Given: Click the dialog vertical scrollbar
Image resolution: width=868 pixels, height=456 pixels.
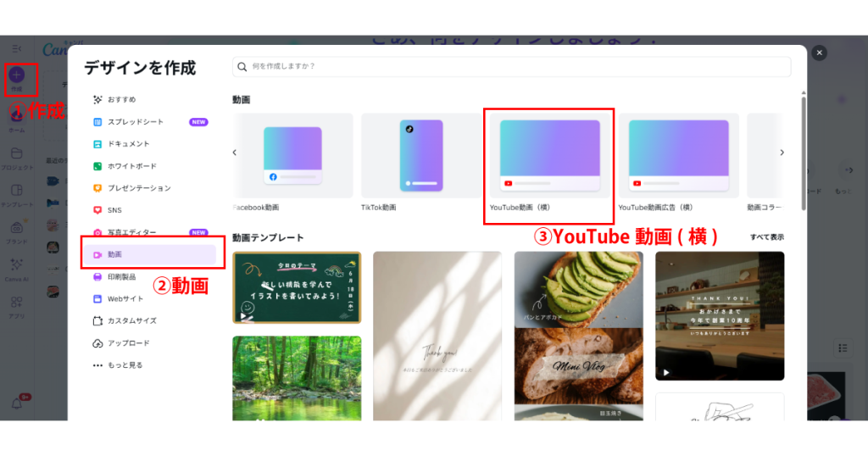Looking at the screenshot, I should tap(804, 153).
